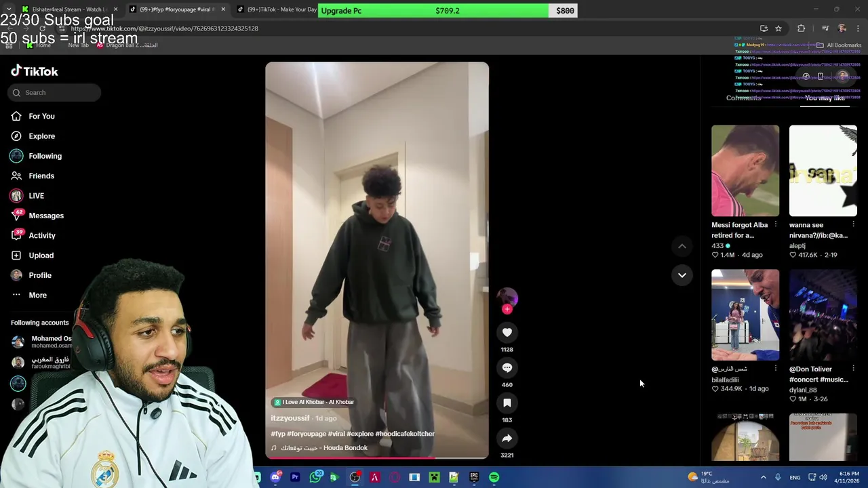
Task: Open WhatsApp from the taskbar
Action: pyautogui.click(x=315, y=477)
